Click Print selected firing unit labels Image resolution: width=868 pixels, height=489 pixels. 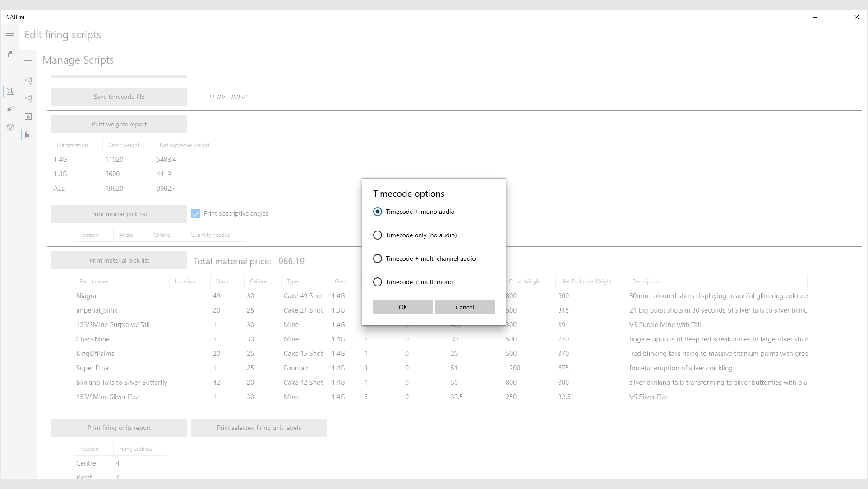pyautogui.click(x=259, y=428)
